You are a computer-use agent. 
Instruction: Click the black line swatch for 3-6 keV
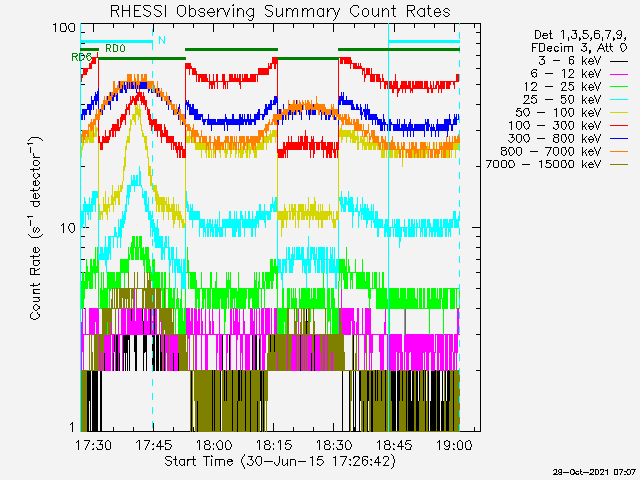(x=619, y=62)
